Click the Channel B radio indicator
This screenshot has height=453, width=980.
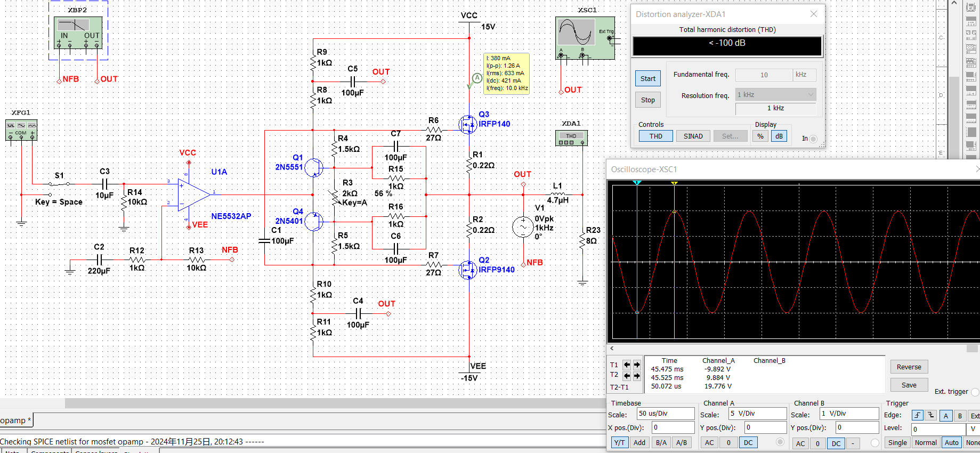[x=874, y=443]
